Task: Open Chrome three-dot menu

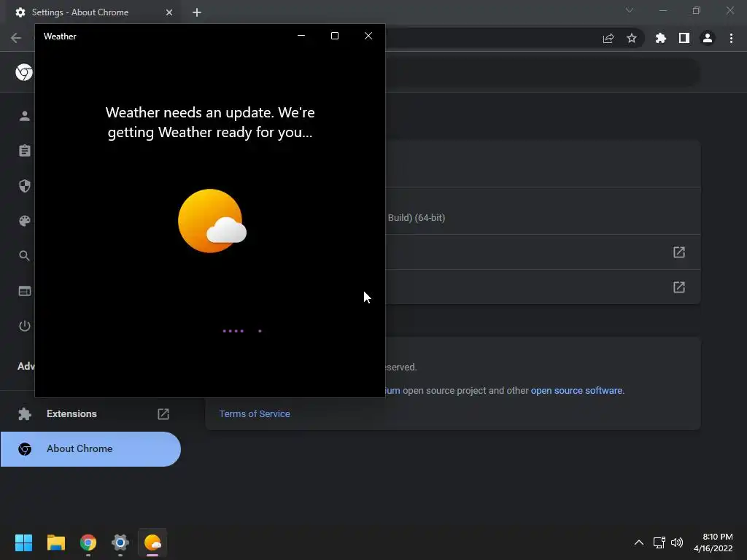Action: pos(731,38)
